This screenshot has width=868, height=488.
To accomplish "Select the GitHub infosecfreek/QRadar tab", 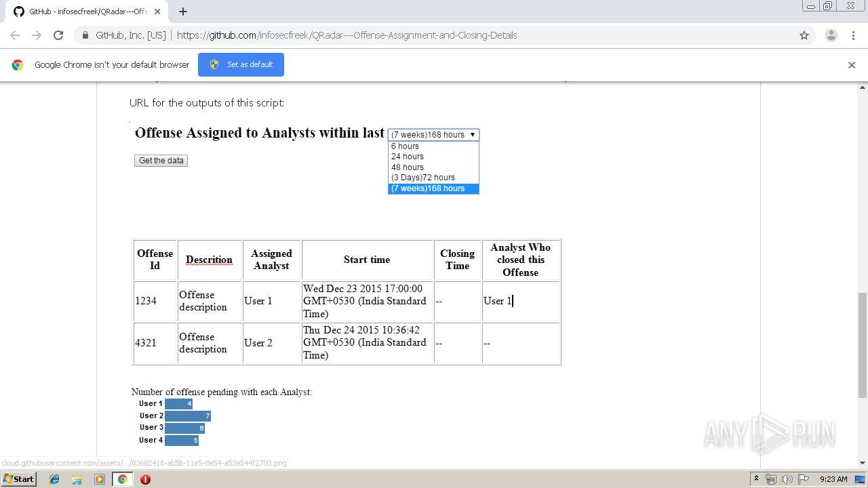I will (87, 12).
